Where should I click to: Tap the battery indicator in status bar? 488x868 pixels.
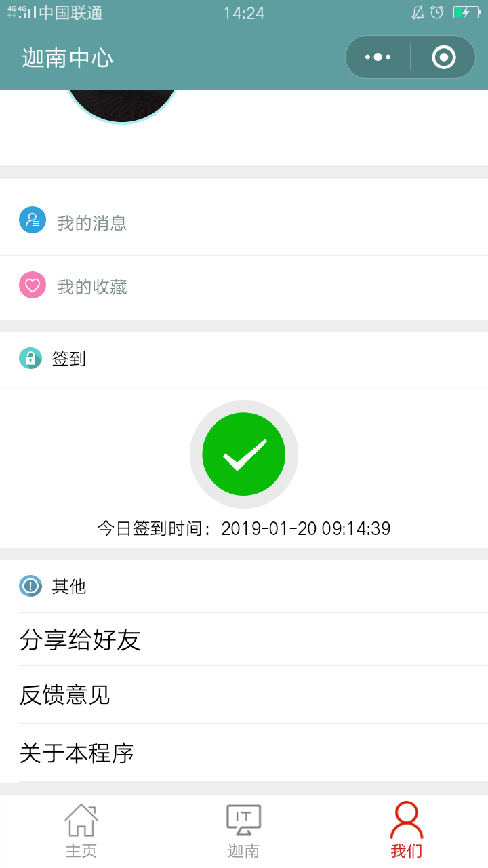pyautogui.click(x=466, y=12)
